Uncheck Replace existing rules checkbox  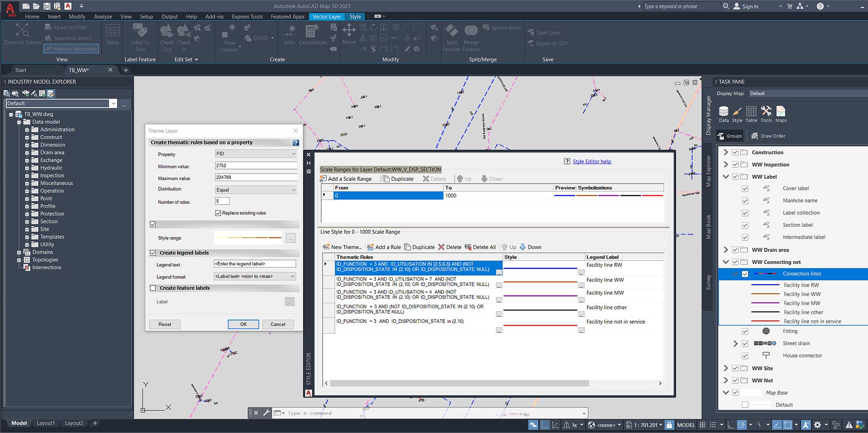click(x=218, y=213)
